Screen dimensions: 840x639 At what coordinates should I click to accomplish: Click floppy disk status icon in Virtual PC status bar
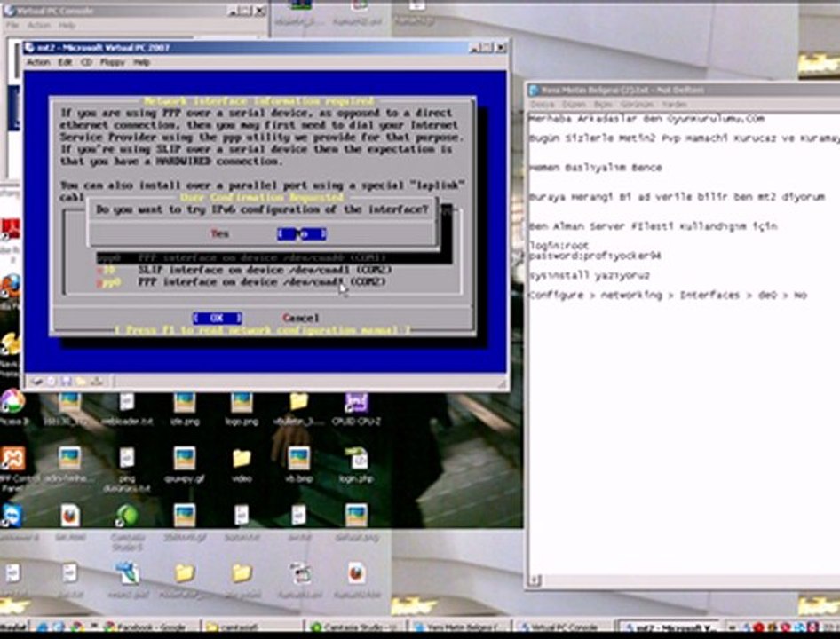point(67,382)
